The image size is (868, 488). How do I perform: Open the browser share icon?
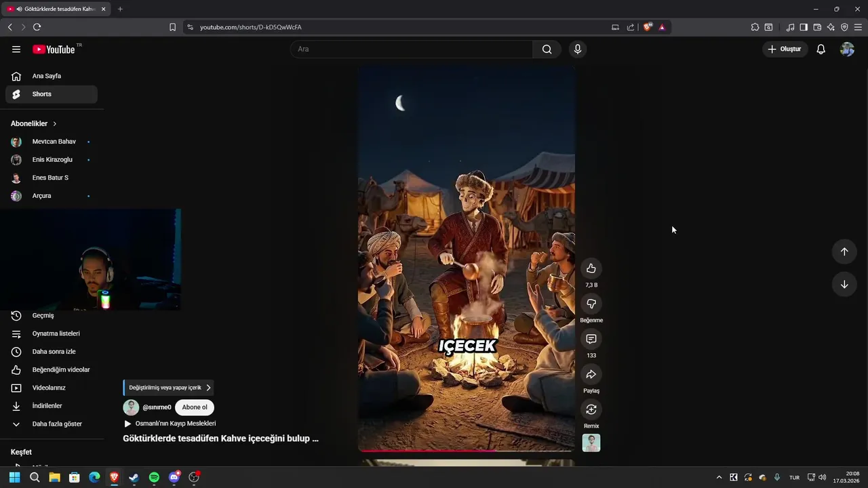click(x=630, y=27)
